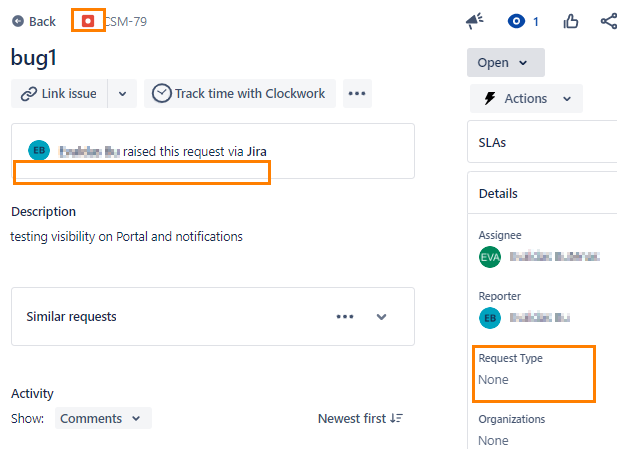The width and height of the screenshot is (617, 449).
Task: Open more actions ellipsis beside Clockwork
Action: 357,94
